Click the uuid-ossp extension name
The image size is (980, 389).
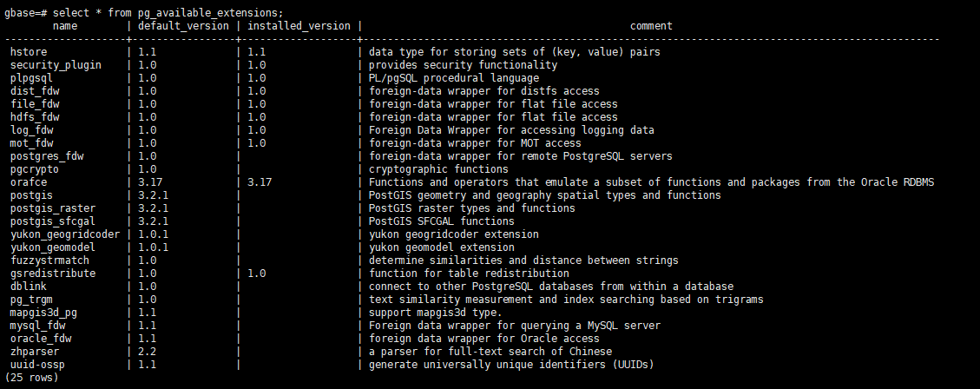37,365
